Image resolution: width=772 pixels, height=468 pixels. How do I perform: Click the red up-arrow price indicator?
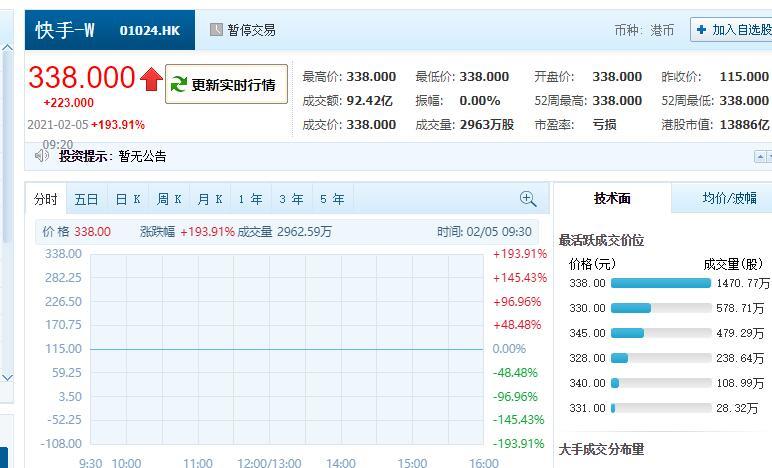[x=151, y=79]
